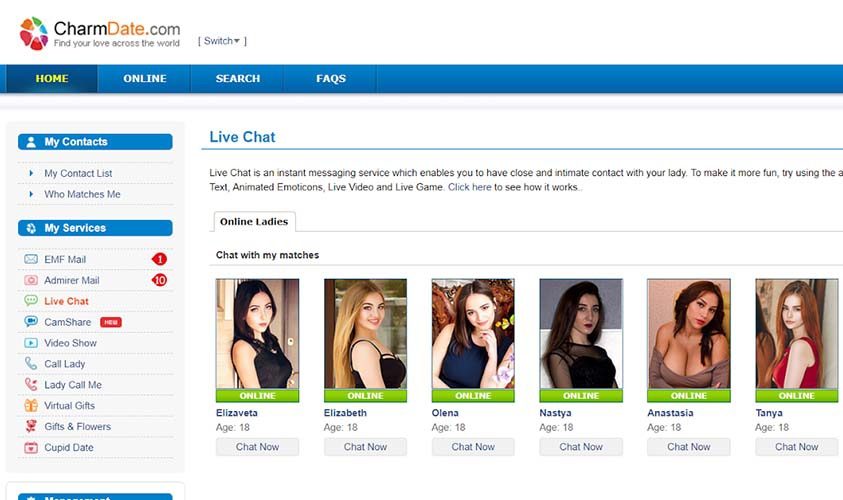Open Olena's profile photo thumbnail
Image resolution: width=843 pixels, height=500 pixels.
473,333
